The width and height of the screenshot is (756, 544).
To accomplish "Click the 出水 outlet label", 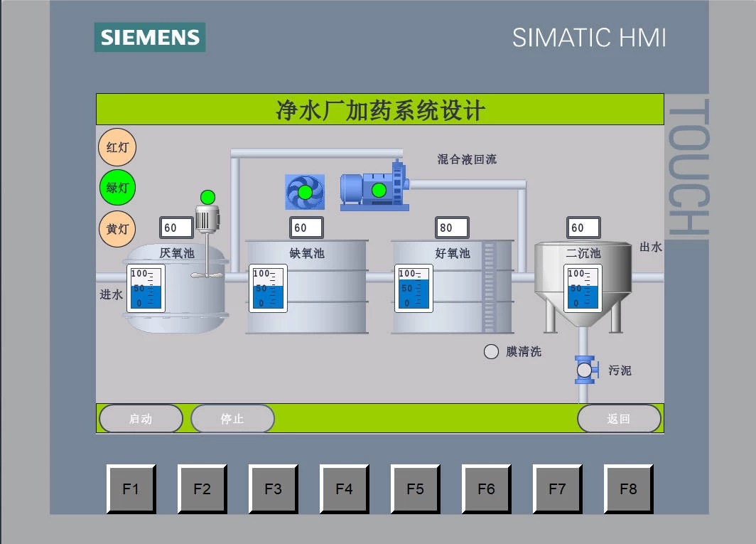I will point(651,247).
